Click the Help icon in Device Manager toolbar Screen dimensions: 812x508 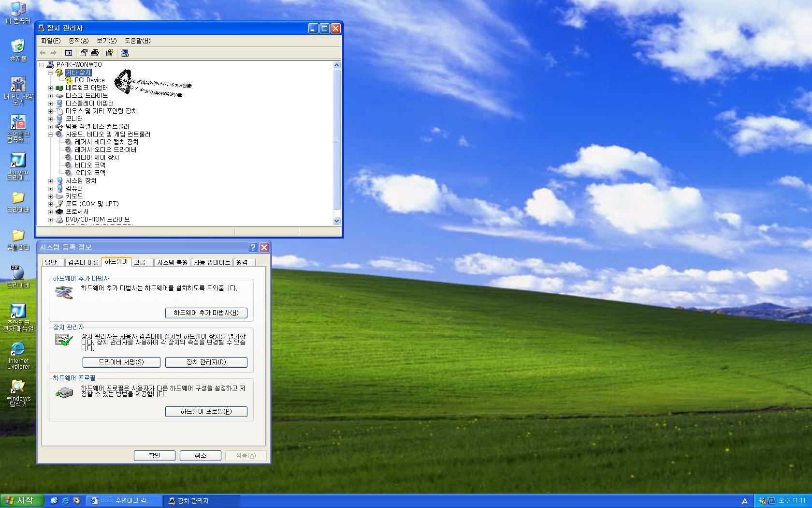pyautogui.click(x=110, y=53)
